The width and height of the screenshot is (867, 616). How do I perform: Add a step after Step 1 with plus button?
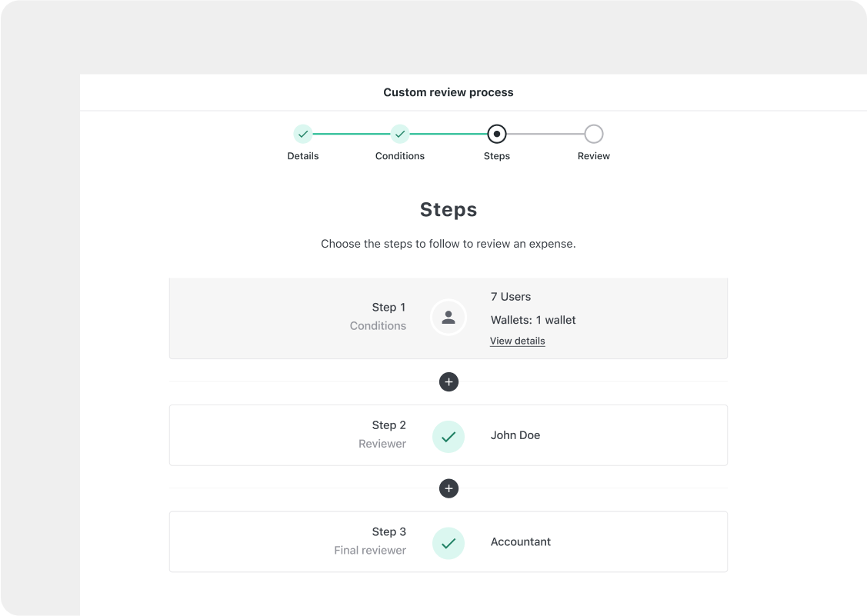[449, 381]
